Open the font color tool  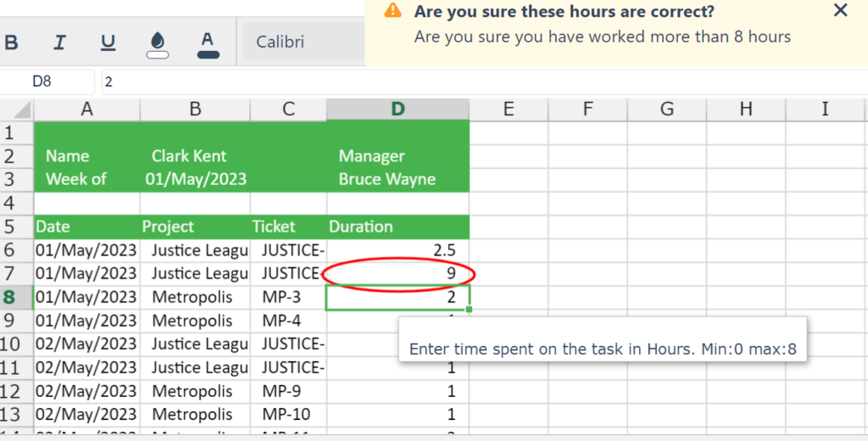[208, 45]
